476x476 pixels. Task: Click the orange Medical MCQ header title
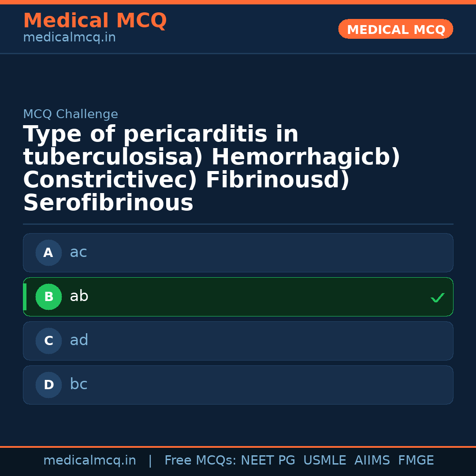coord(95,21)
